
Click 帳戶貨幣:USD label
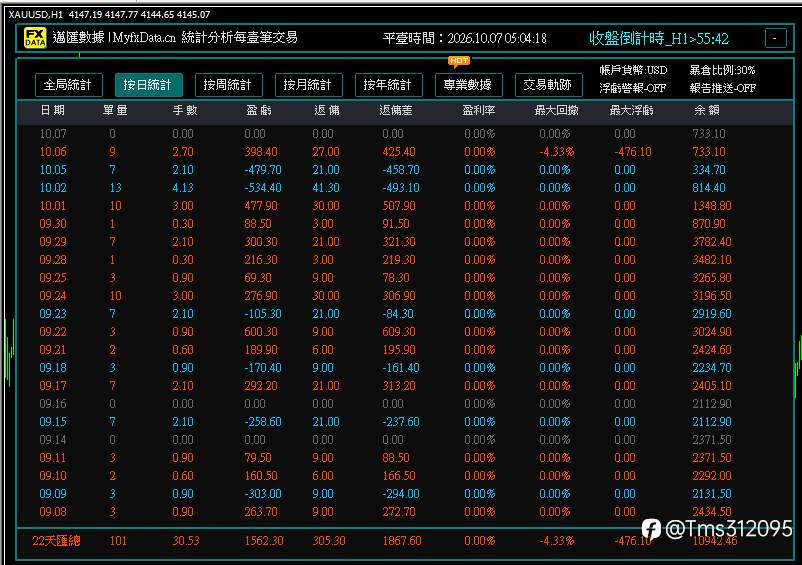point(633,70)
